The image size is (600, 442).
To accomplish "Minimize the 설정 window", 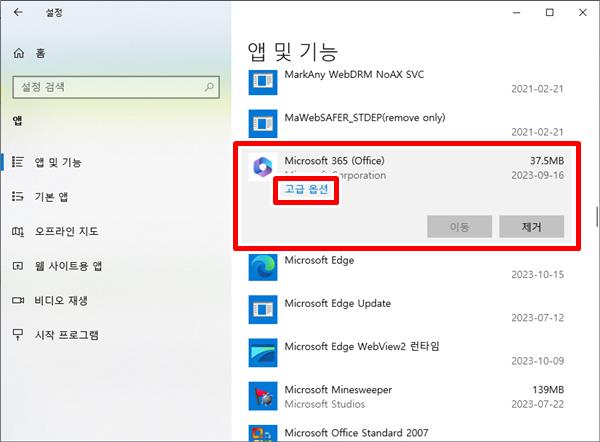I will click(517, 13).
